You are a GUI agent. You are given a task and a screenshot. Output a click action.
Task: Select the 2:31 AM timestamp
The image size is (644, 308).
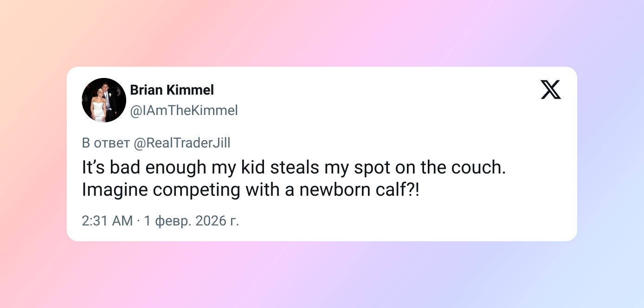[x=107, y=221]
